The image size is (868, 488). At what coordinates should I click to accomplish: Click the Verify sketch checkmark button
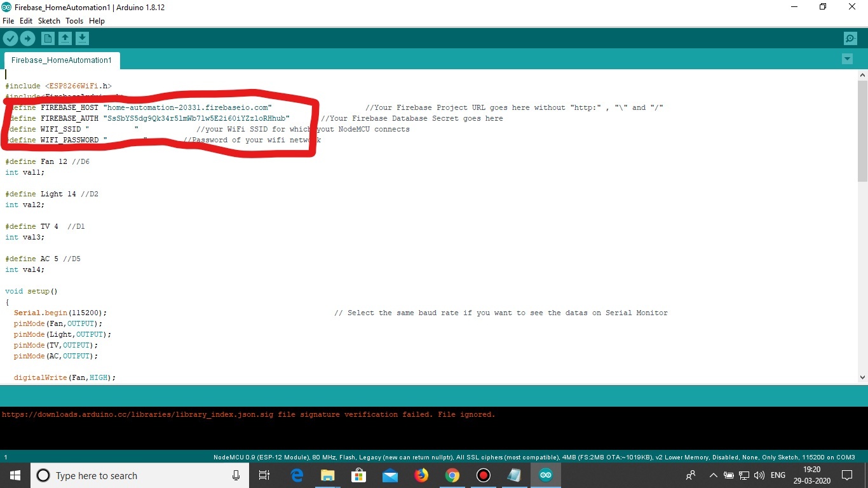tap(10, 39)
